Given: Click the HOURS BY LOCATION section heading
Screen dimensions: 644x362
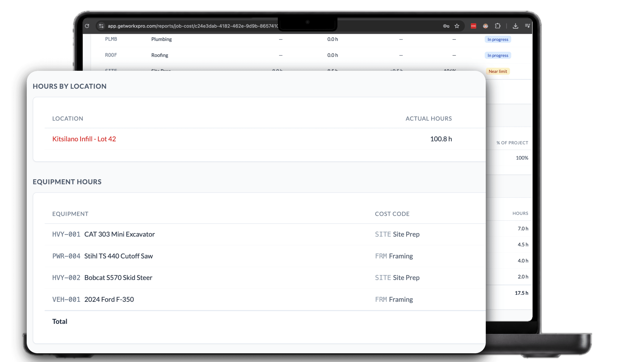Looking at the screenshot, I should (x=69, y=86).
